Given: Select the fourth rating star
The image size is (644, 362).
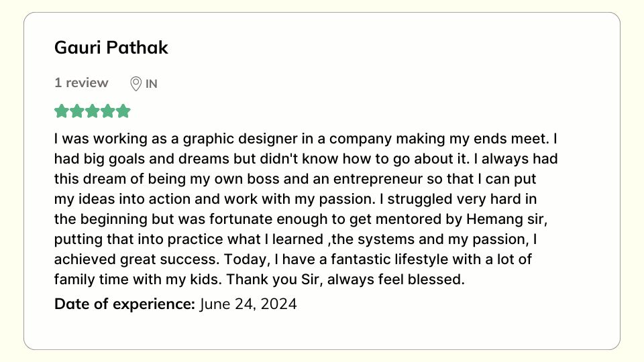Looking at the screenshot, I should point(108,111).
